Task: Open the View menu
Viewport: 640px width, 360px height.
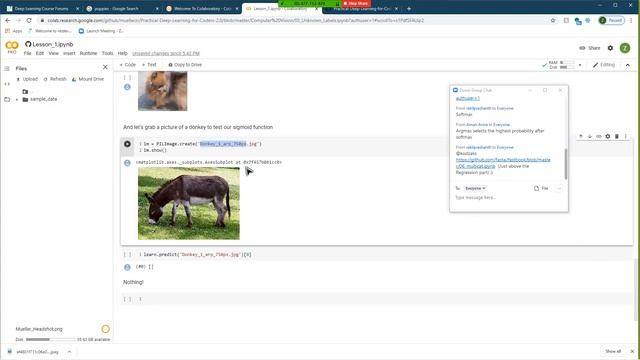Action: (53, 53)
